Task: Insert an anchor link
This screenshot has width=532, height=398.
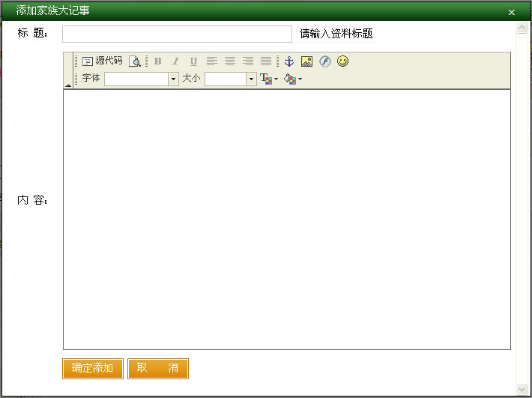Action: tap(289, 61)
